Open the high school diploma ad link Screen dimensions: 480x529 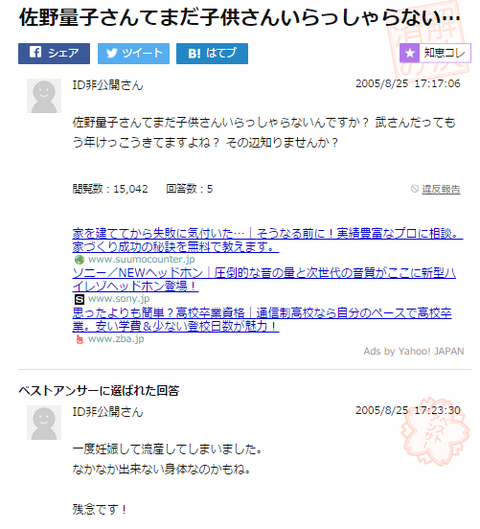pos(262,319)
